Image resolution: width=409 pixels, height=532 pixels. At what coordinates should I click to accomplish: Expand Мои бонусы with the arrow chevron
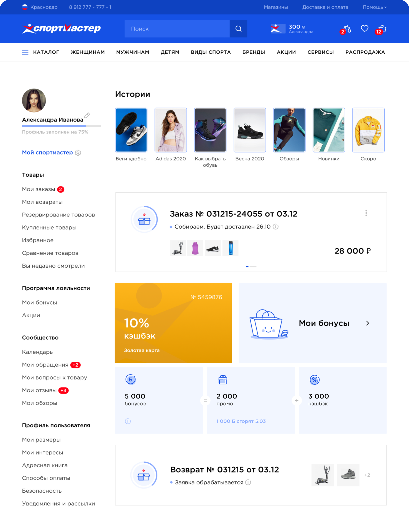367,323
